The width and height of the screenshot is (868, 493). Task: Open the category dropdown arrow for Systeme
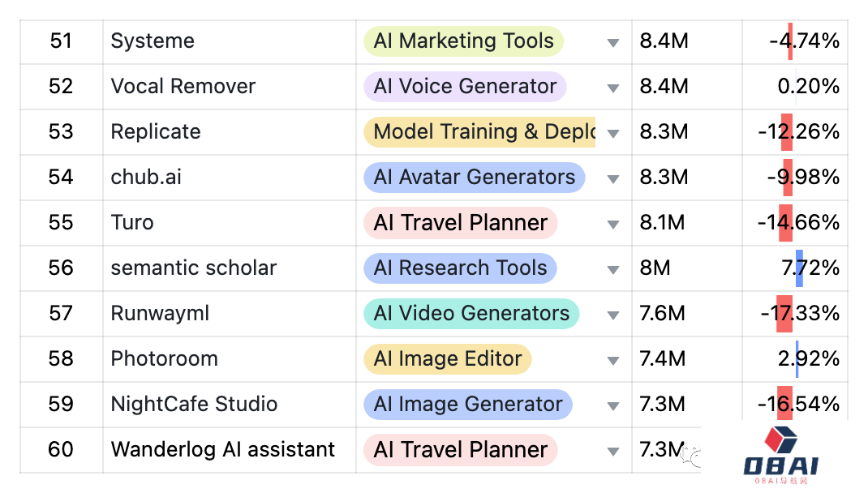click(x=612, y=43)
